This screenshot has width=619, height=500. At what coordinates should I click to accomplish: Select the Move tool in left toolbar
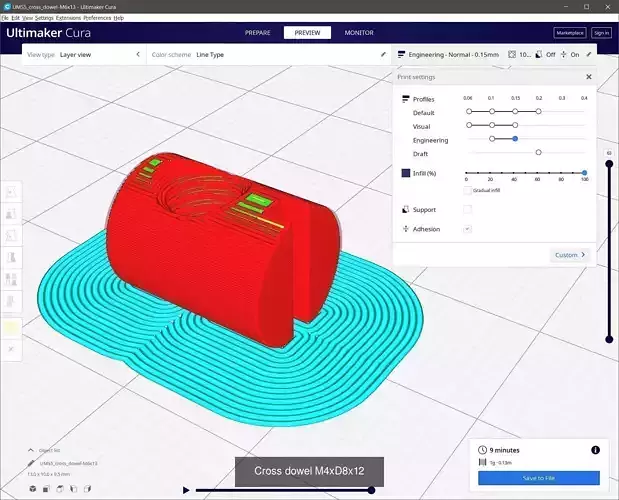pyautogui.click(x=11, y=192)
